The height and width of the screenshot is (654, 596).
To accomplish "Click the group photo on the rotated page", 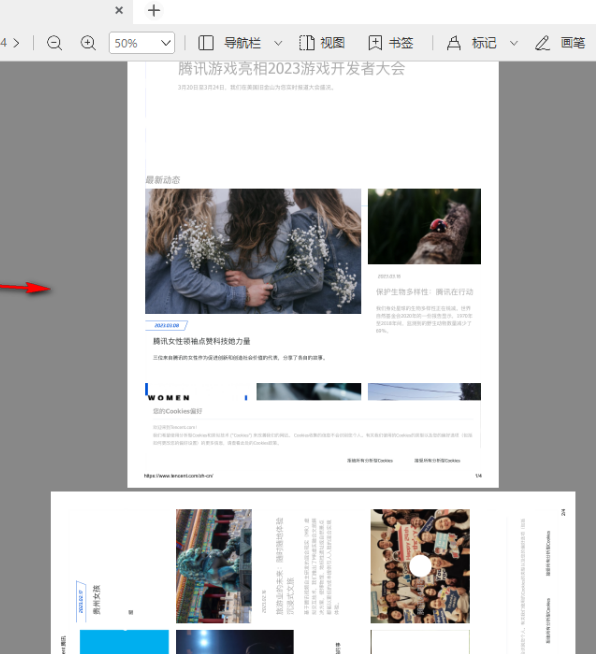I will pos(420,566).
